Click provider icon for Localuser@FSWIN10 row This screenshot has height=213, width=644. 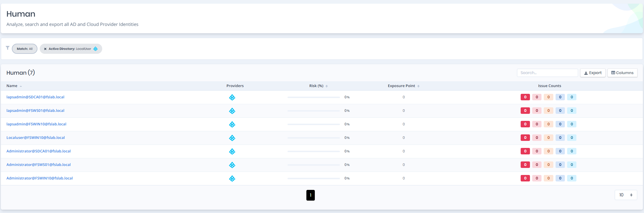pyautogui.click(x=232, y=138)
